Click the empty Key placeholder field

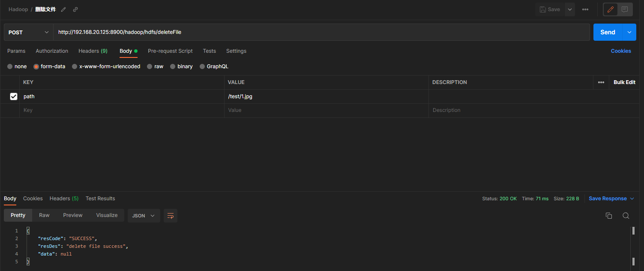click(x=122, y=110)
